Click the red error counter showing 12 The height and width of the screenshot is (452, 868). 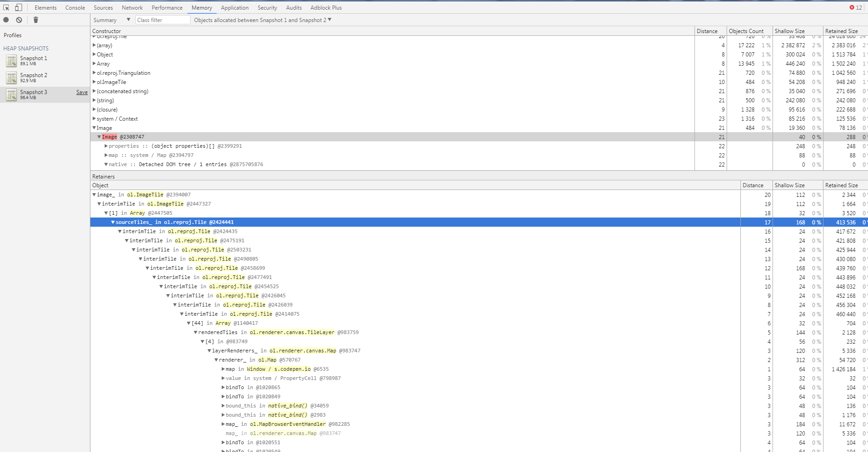[x=855, y=7]
